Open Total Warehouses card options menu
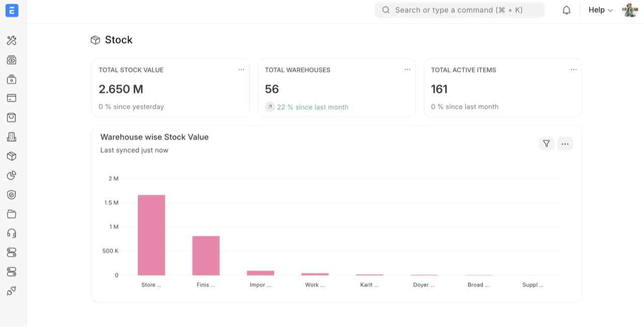Screen dimensions: 644x327 click(408, 70)
